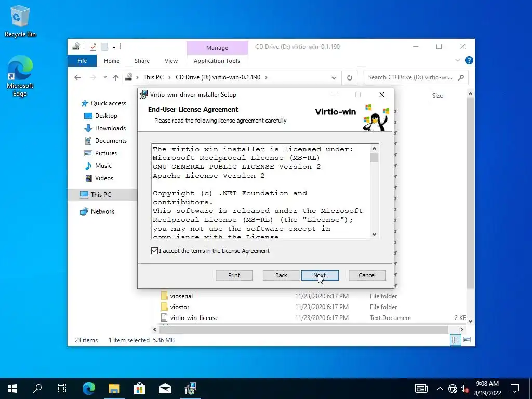This screenshot has width=532, height=399.
Task: Open the Recycle Bin desktop icon
Action: 20,21
